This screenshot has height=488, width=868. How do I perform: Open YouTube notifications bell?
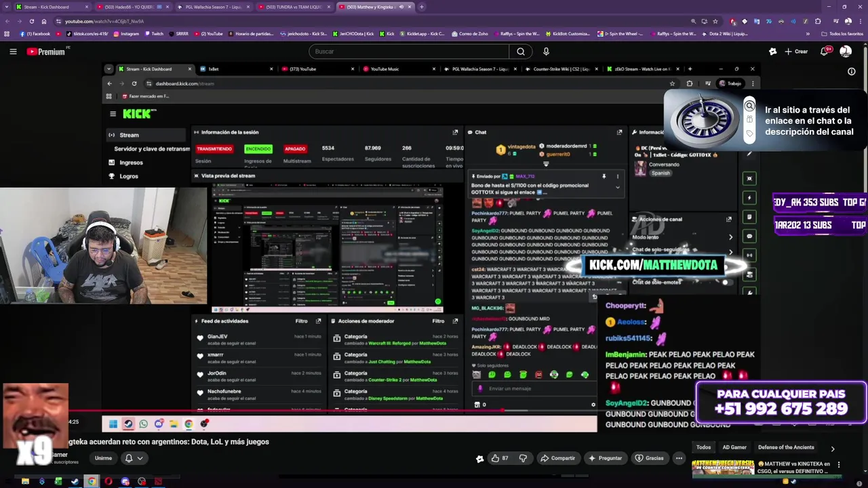pyautogui.click(x=824, y=52)
